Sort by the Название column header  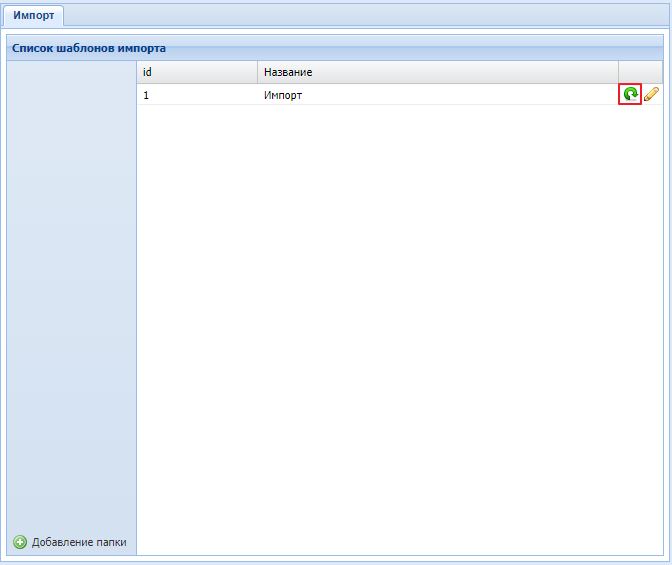tap(438, 72)
